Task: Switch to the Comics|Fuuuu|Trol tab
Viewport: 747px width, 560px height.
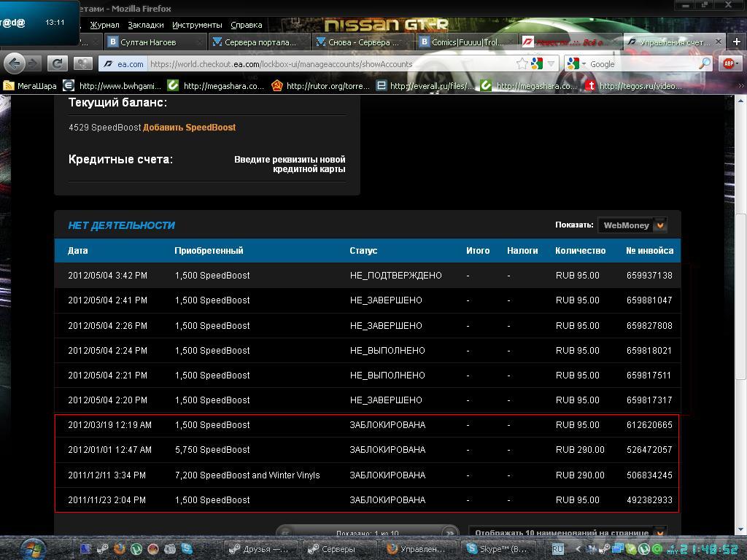Action: pos(467,42)
